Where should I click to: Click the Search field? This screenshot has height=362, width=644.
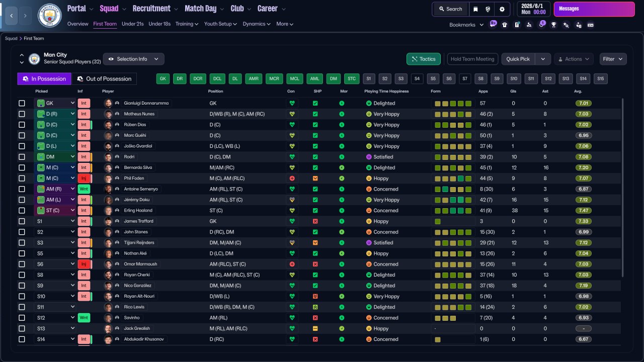[x=450, y=9]
